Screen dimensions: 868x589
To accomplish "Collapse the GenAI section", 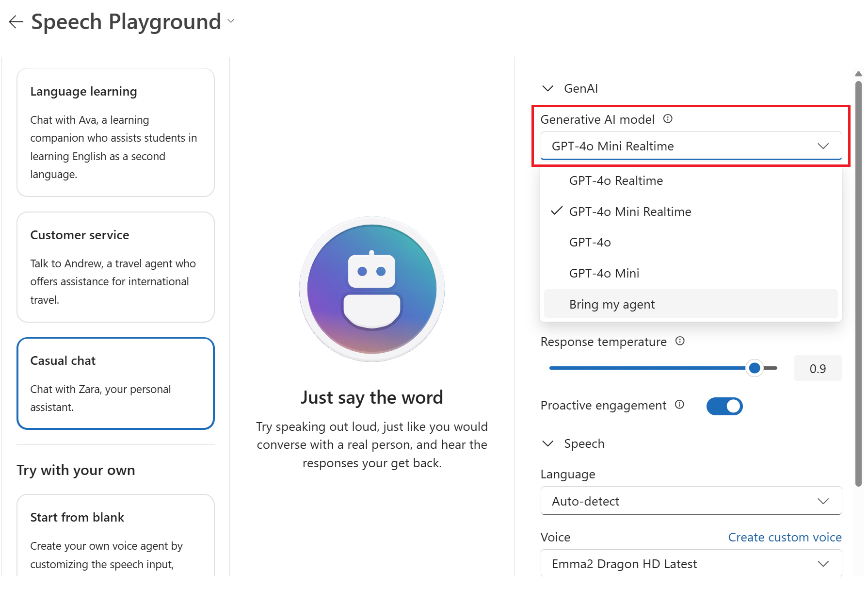I will point(548,88).
